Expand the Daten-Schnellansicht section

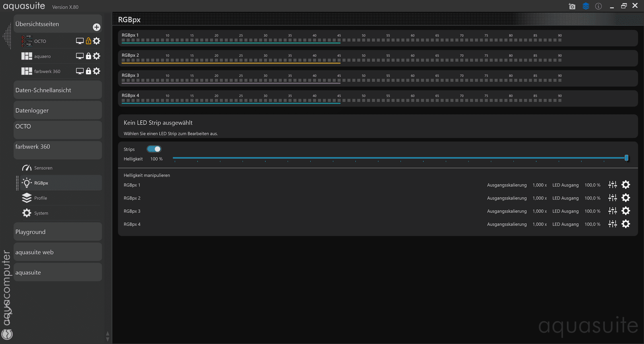point(58,90)
